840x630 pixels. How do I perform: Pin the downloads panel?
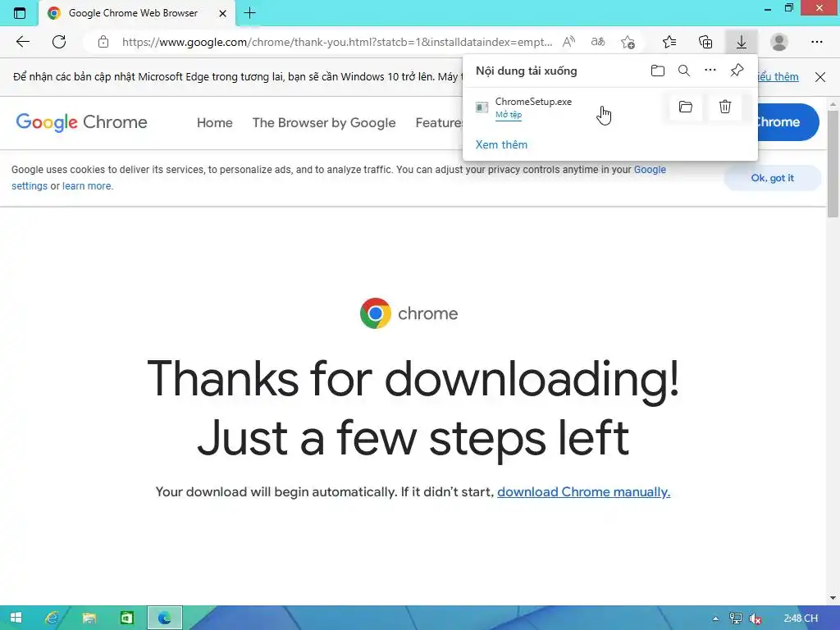(x=737, y=71)
